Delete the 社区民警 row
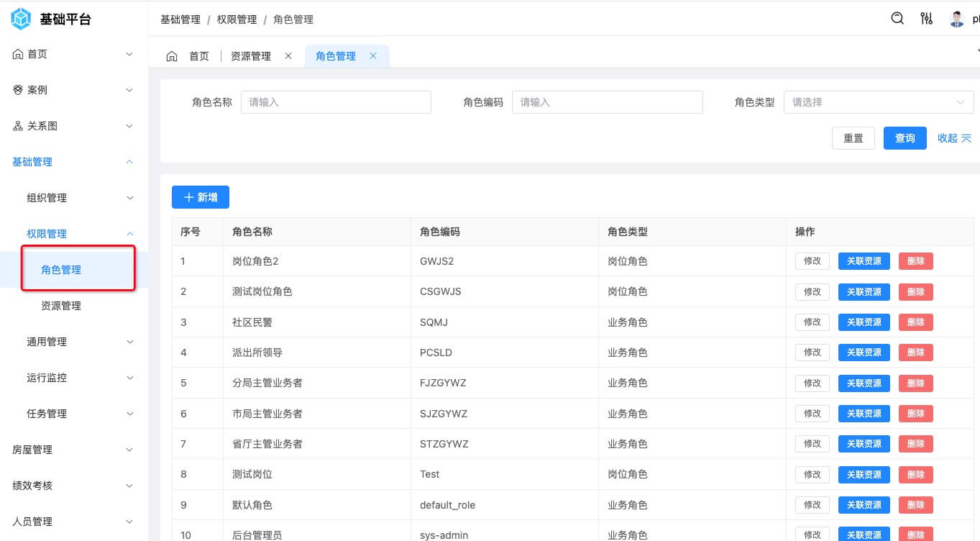980x541 pixels. click(x=916, y=322)
